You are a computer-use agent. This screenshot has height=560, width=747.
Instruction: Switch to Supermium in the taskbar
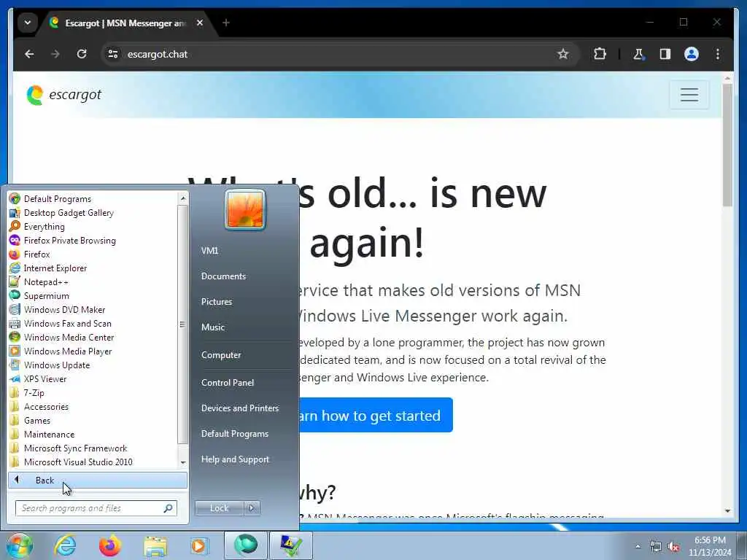tap(245, 545)
